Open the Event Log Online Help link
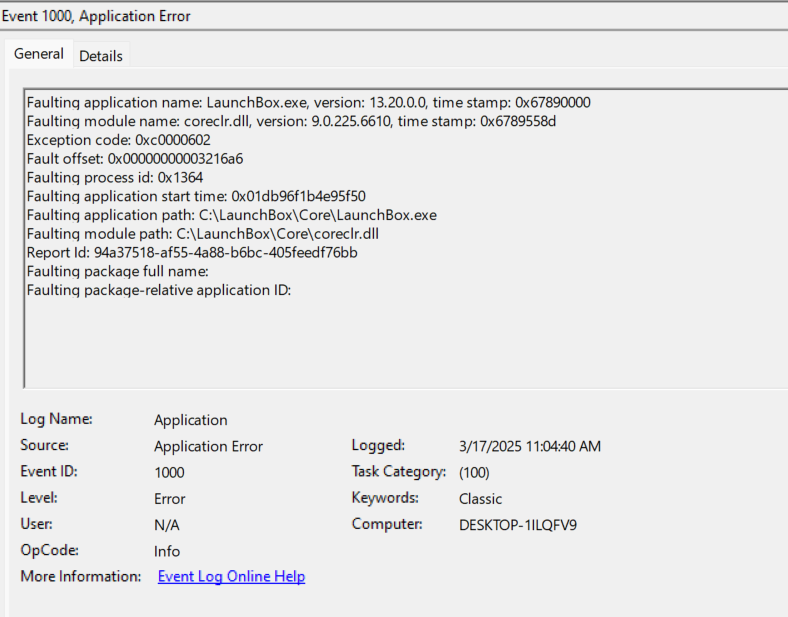This screenshot has height=617, width=788. click(x=231, y=576)
